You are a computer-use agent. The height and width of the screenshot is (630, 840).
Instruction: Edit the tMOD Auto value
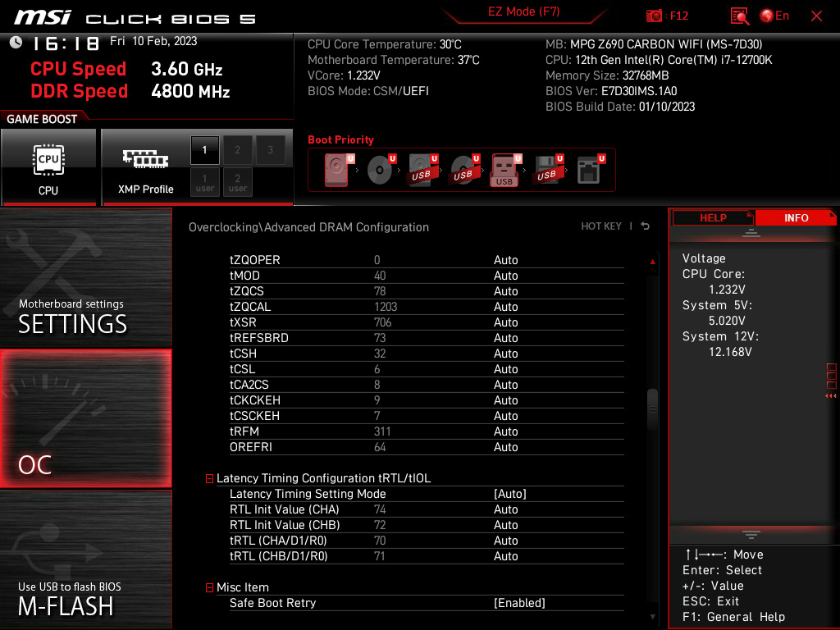click(x=505, y=276)
